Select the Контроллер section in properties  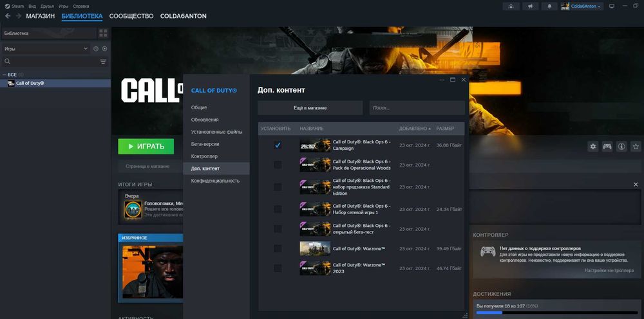click(x=216, y=157)
